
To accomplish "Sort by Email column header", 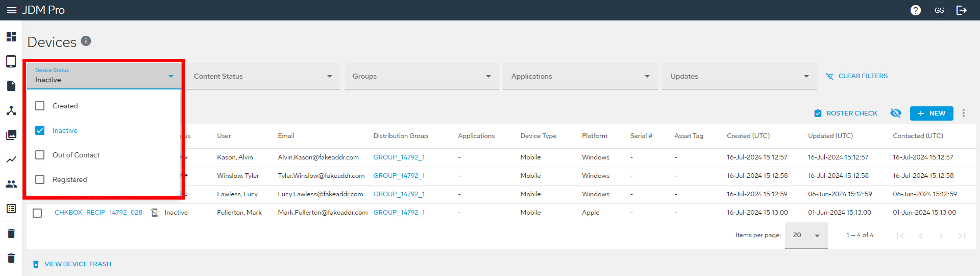I will [286, 136].
